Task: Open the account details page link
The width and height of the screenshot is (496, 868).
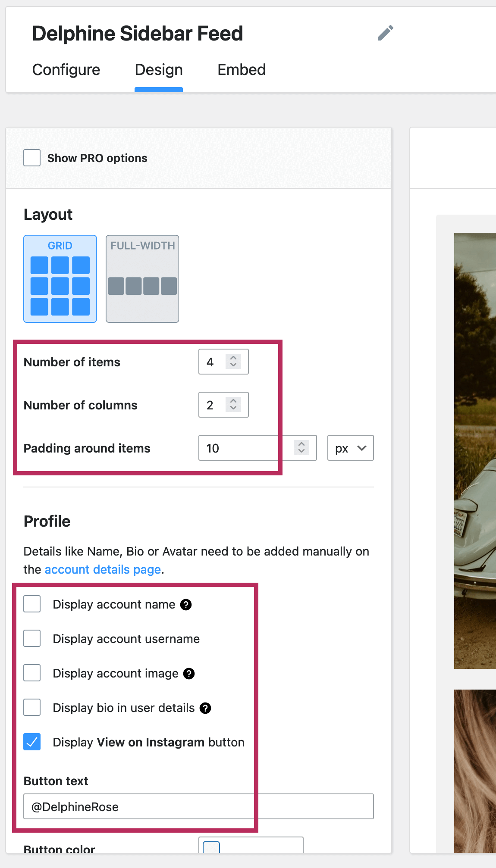Action: click(x=103, y=570)
